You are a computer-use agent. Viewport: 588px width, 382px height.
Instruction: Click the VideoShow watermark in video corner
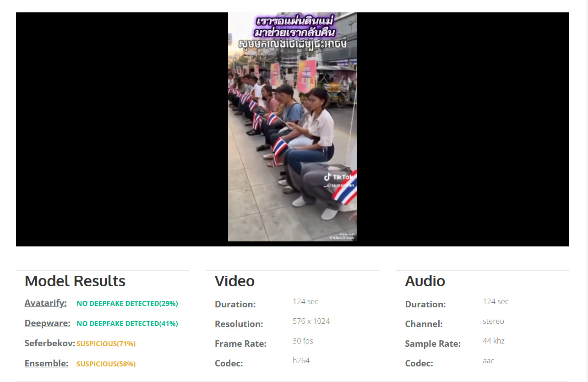point(342,237)
